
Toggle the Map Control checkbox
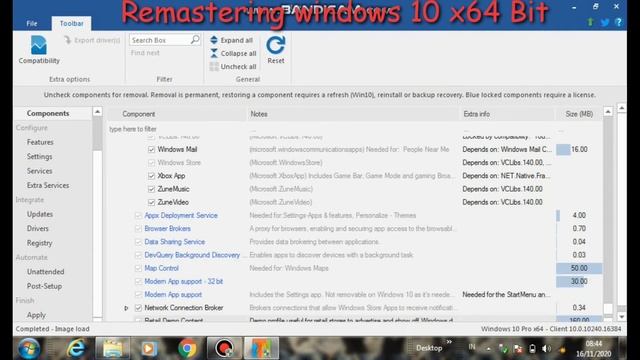point(138,269)
